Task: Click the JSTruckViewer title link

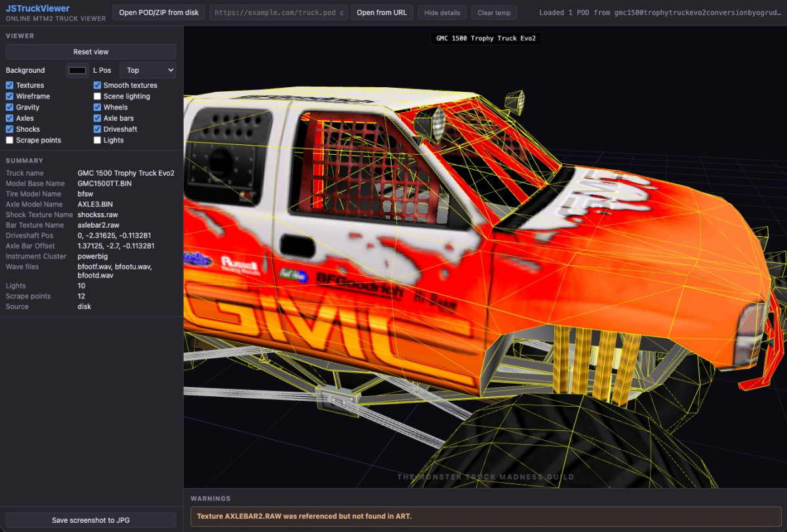Action: click(x=37, y=9)
